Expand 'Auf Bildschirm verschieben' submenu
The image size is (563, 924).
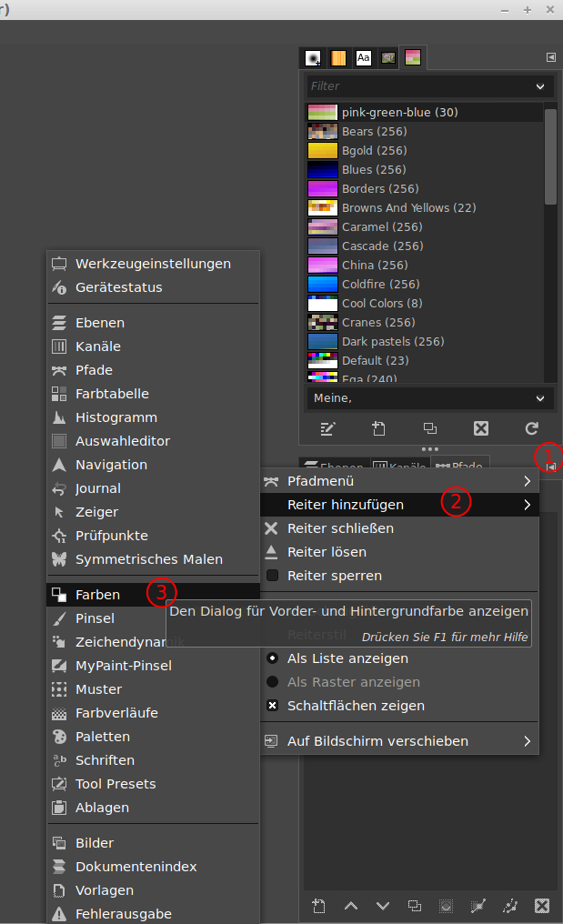527,741
